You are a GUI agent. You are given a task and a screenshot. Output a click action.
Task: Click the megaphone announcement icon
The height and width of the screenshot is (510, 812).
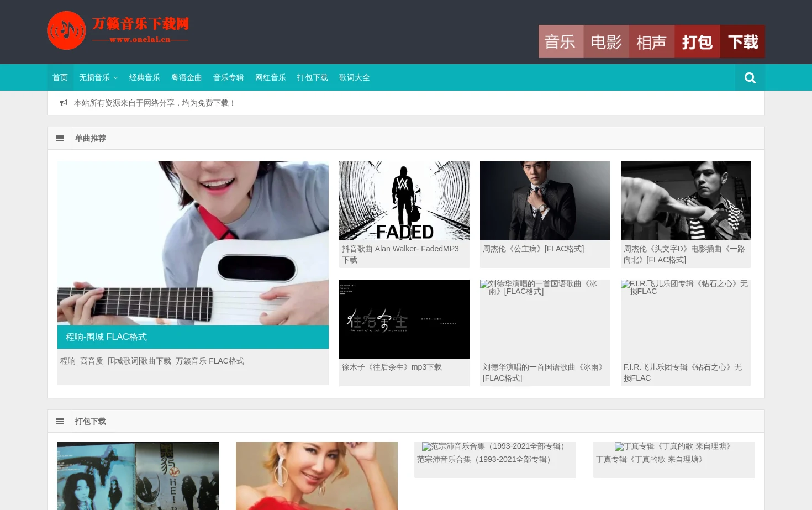click(64, 103)
